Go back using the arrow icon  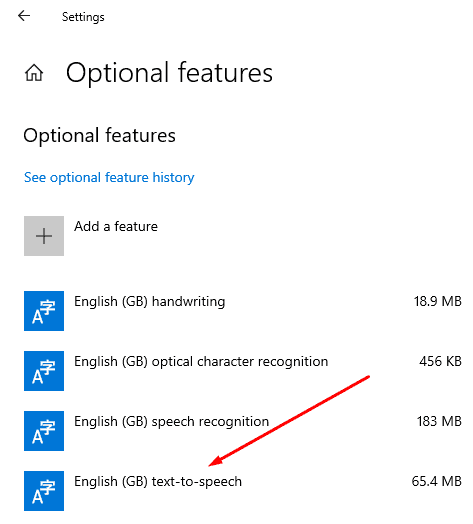pos(24,15)
